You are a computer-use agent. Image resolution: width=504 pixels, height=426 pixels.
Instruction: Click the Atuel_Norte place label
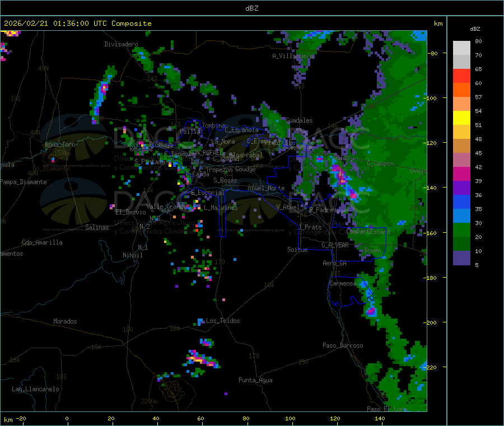266,188
